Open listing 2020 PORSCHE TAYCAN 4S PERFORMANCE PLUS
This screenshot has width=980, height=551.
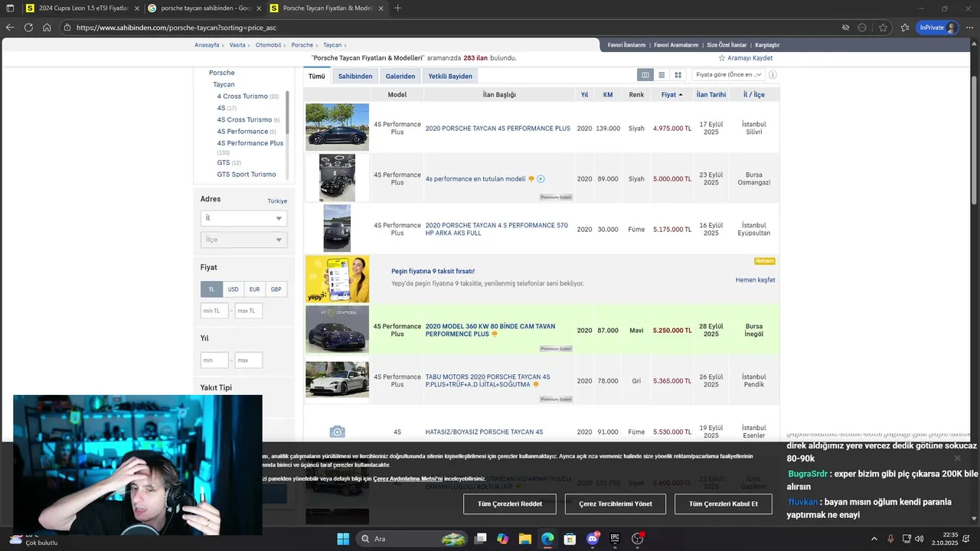coord(498,129)
